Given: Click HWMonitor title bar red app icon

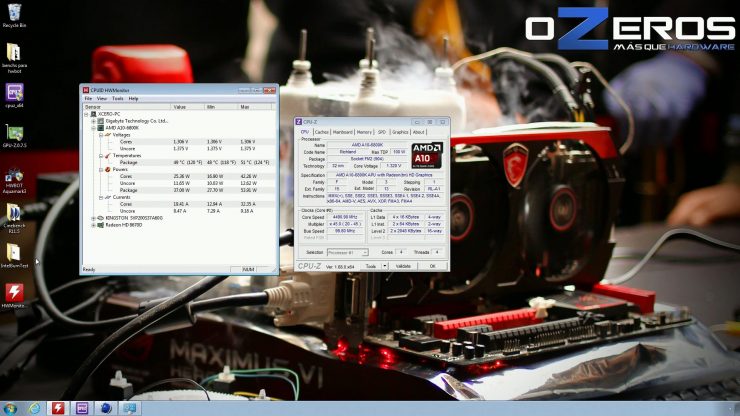Looking at the screenshot, I should click(x=86, y=90).
